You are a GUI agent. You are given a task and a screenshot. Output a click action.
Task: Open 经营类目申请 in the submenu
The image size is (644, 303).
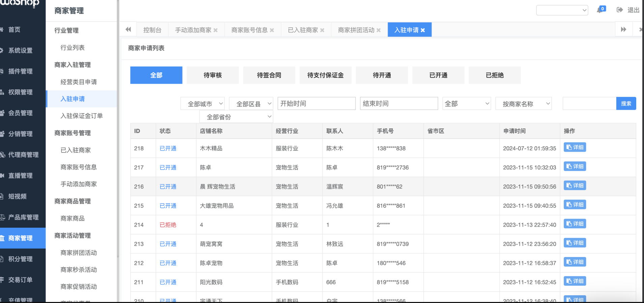79,82
